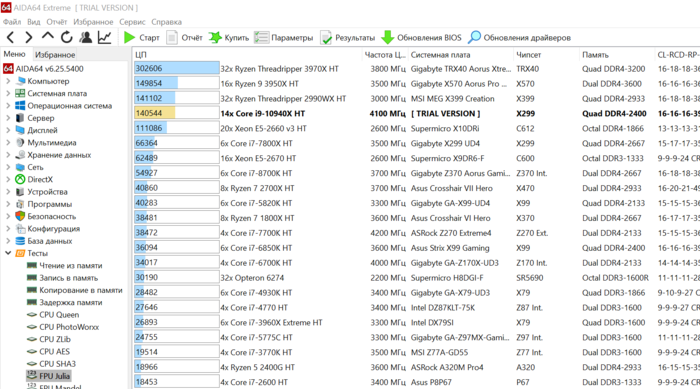The image size is (700, 389).
Task: Click the Купить toolbar button
Action: click(x=229, y=38)
